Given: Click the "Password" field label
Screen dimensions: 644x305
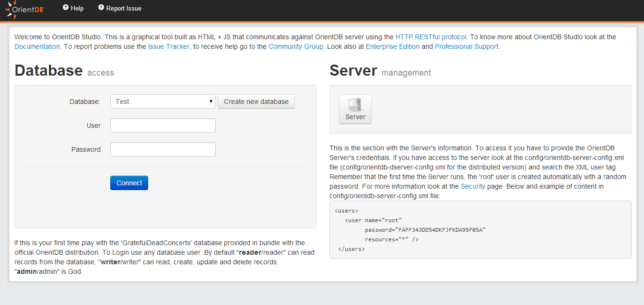Looking at the screenshot, I should [x=86, y=149].
